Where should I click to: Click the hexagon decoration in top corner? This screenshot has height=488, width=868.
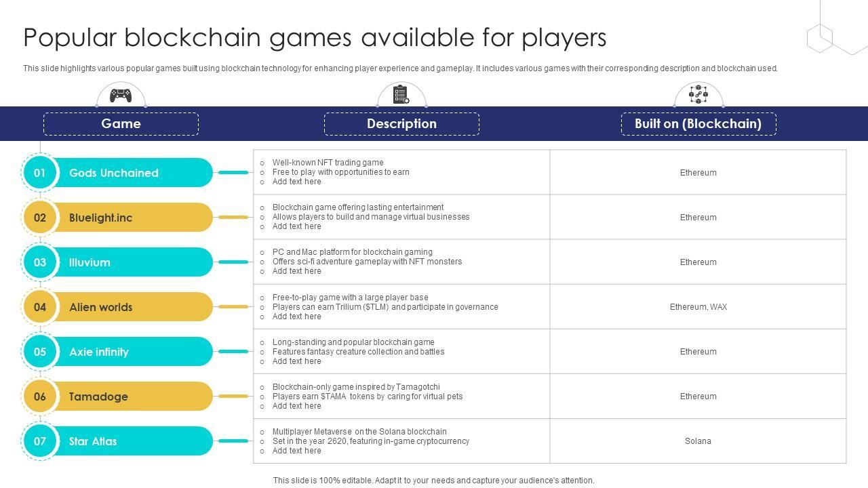[x=820, y=37]
